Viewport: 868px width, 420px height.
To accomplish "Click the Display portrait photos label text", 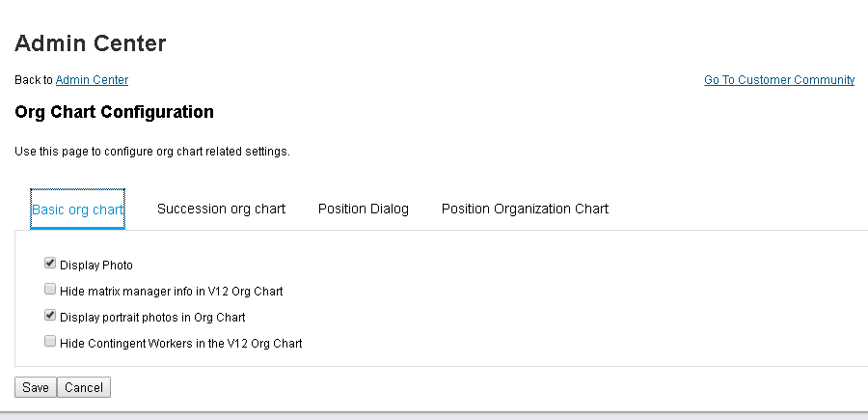I will coord(152,318).
